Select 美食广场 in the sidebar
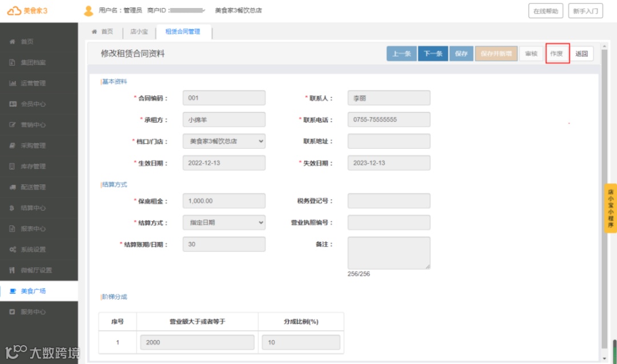Viewport: 617px width, 364px height. (39, 292)
